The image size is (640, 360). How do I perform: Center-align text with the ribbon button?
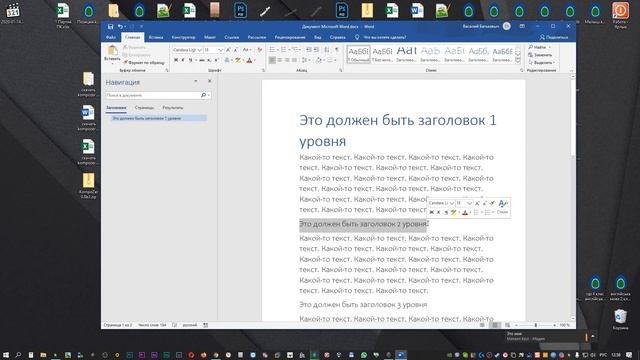(x=279, y=60)
